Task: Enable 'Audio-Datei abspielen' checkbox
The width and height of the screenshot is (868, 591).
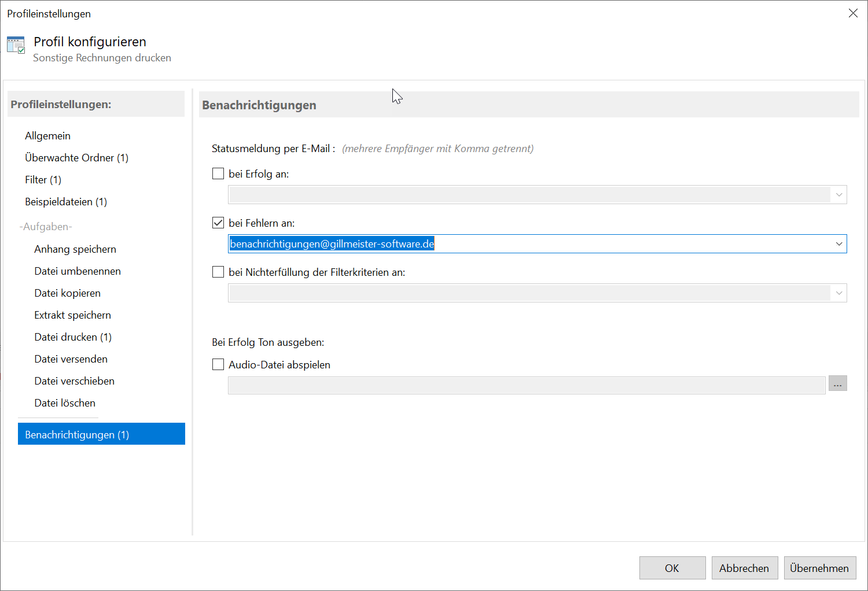Action: pyautogui.click(x=218, y=364)
